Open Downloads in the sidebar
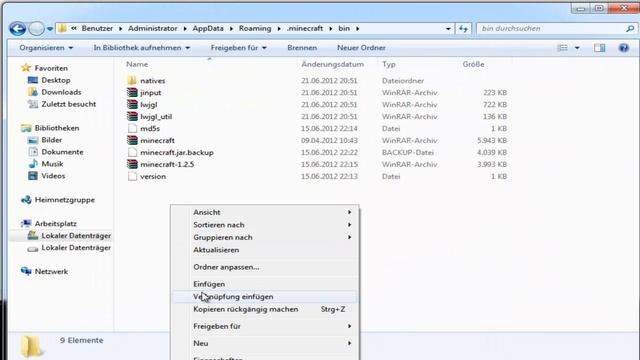The image size is (640, 360). tap(61, 92)
